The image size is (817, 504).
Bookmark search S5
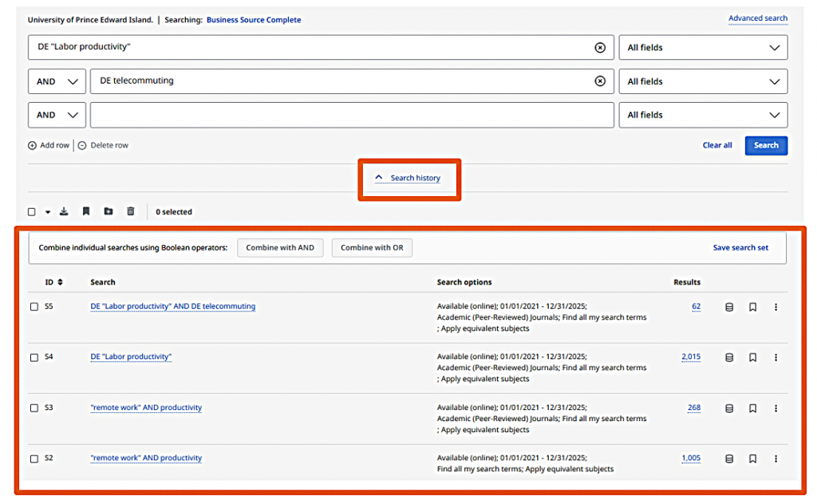pyautogui.click(x=753, y=307)
